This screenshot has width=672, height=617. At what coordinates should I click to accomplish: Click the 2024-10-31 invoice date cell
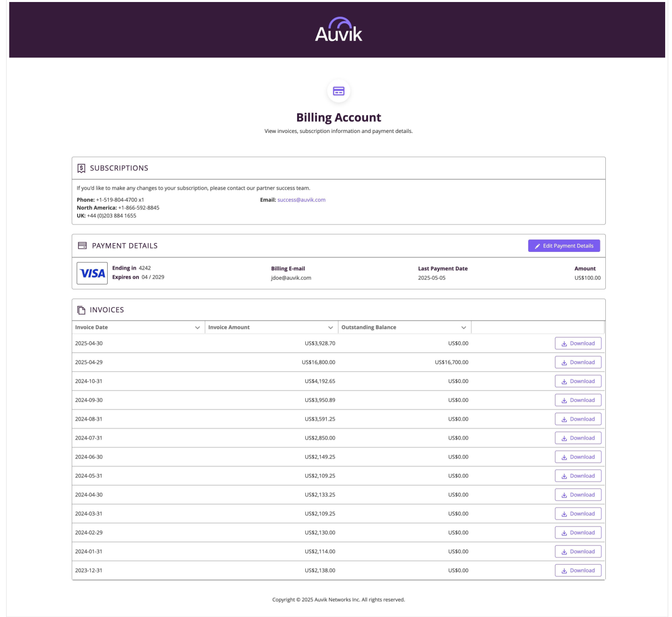pyautogui.click(x=89, y=381)
